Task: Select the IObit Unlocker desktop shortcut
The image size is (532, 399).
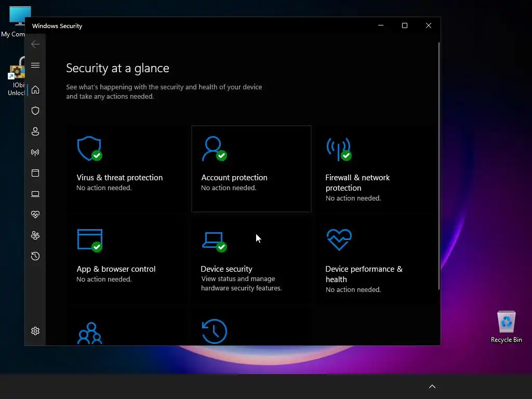Action: click(16, 77)
